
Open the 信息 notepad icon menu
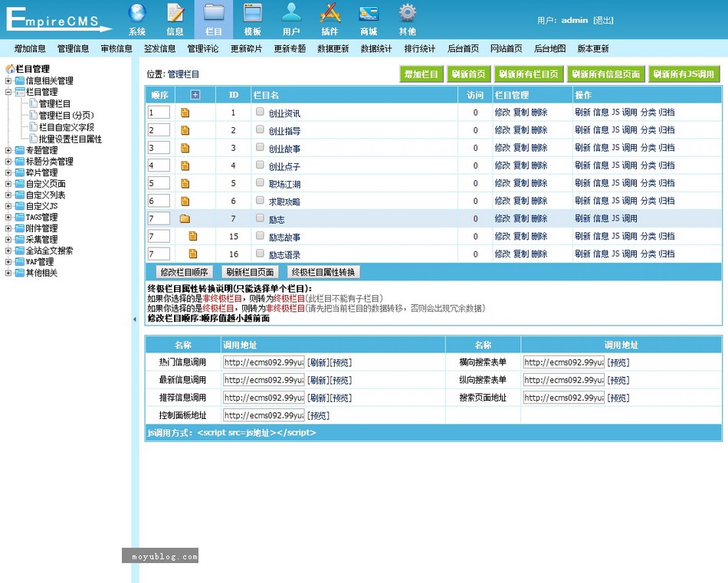[175, 19]
